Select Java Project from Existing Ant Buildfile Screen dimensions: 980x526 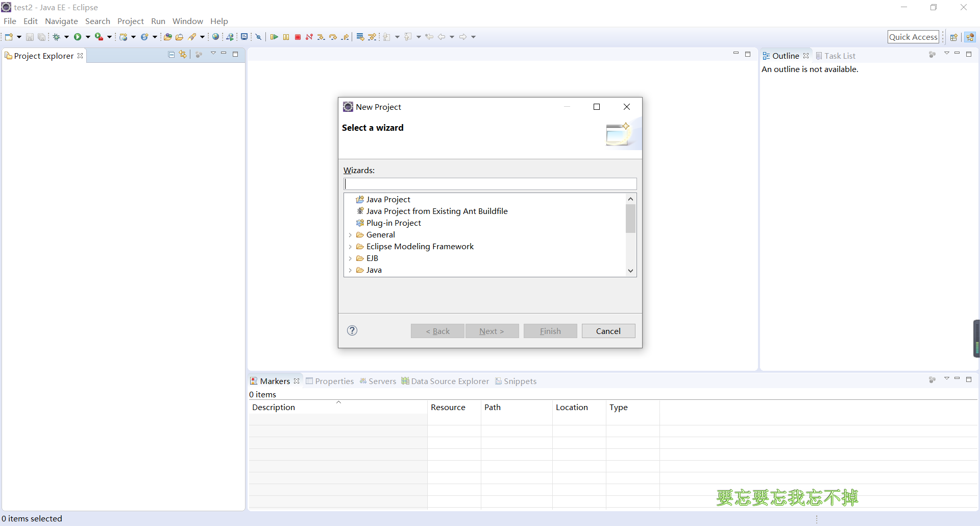point(432,211)
